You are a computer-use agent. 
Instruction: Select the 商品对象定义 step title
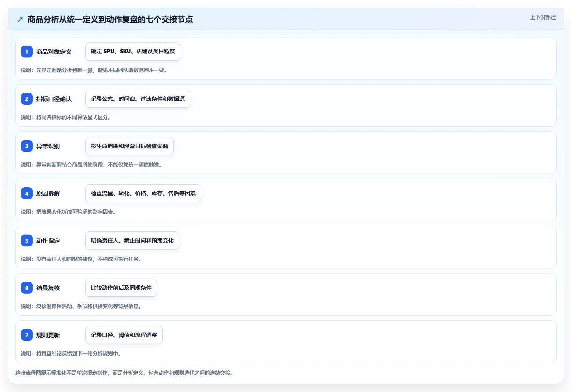tap(54, 52)
